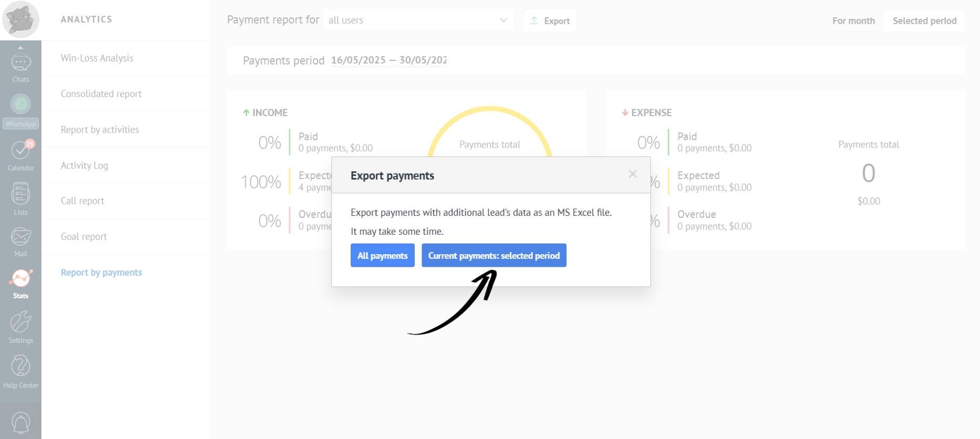Export Current payments: selected period

(493, 256)
